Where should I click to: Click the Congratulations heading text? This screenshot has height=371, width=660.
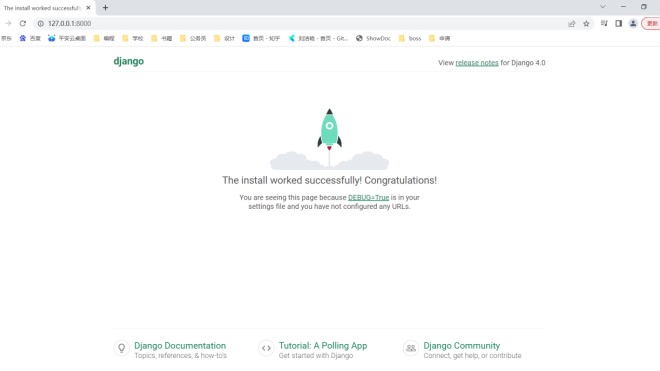pos(330,180)
